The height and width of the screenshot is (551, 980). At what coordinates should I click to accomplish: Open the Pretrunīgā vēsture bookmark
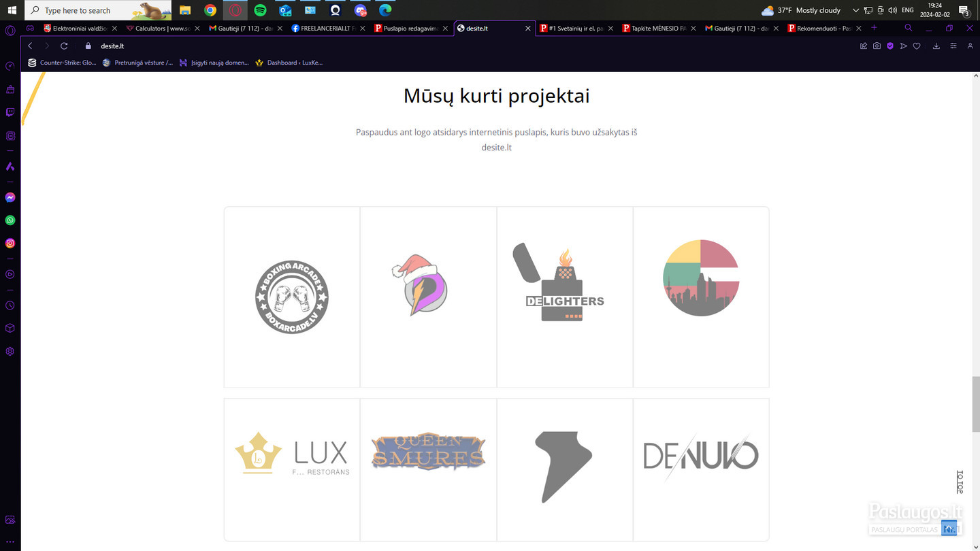[137, 63]
